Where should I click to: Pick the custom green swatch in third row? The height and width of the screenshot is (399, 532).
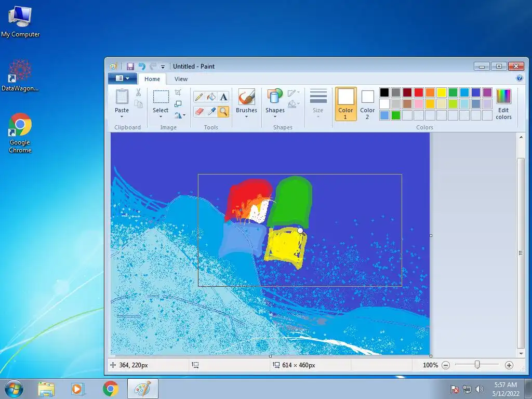coord(395,115)
